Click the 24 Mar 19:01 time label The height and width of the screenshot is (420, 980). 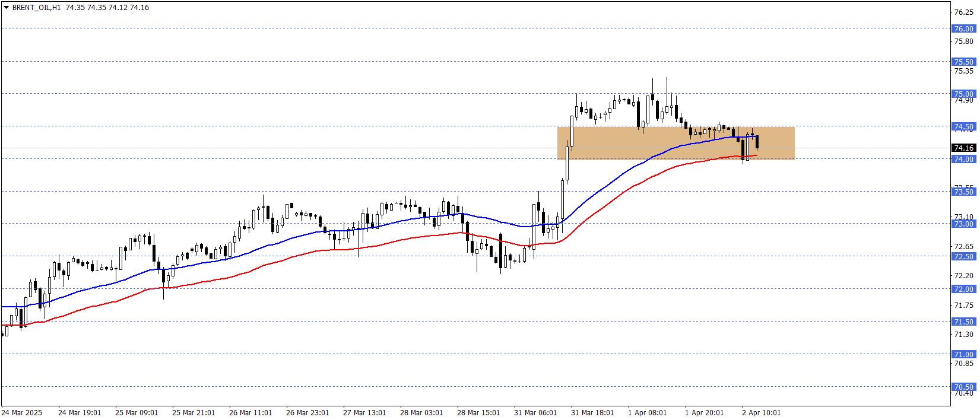pyautogui.click(x=80, y=412)
